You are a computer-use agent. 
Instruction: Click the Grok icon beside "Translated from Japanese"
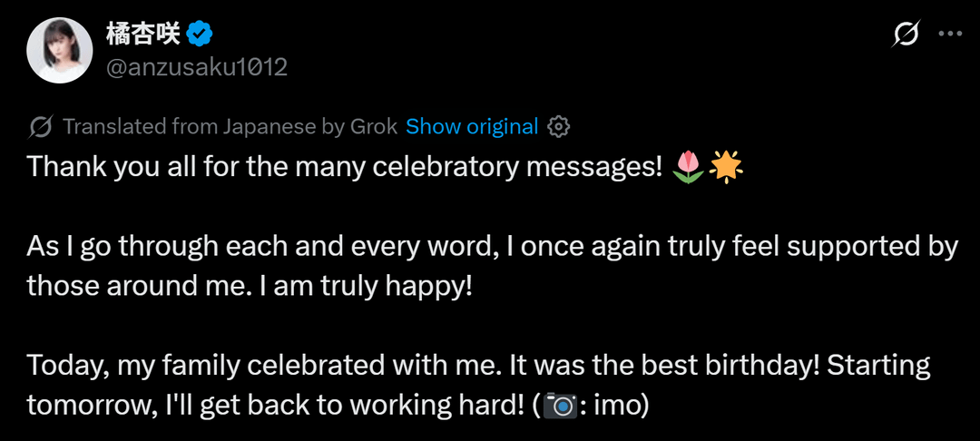point(41,127)
